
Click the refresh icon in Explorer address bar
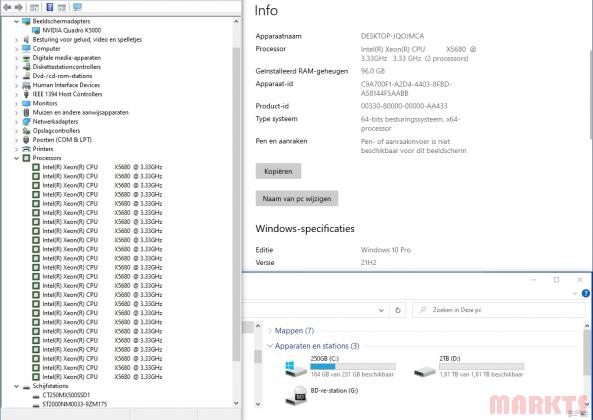click(x=397, y=310)
